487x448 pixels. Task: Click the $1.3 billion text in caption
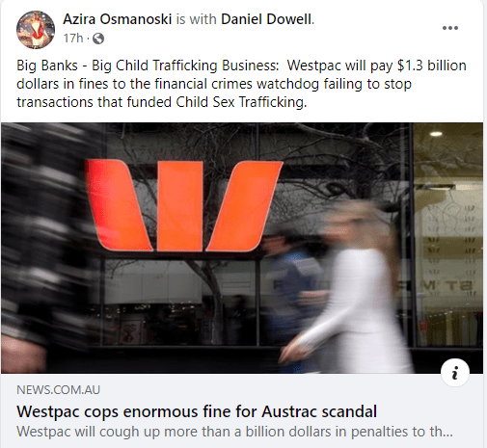pos(432,66)
